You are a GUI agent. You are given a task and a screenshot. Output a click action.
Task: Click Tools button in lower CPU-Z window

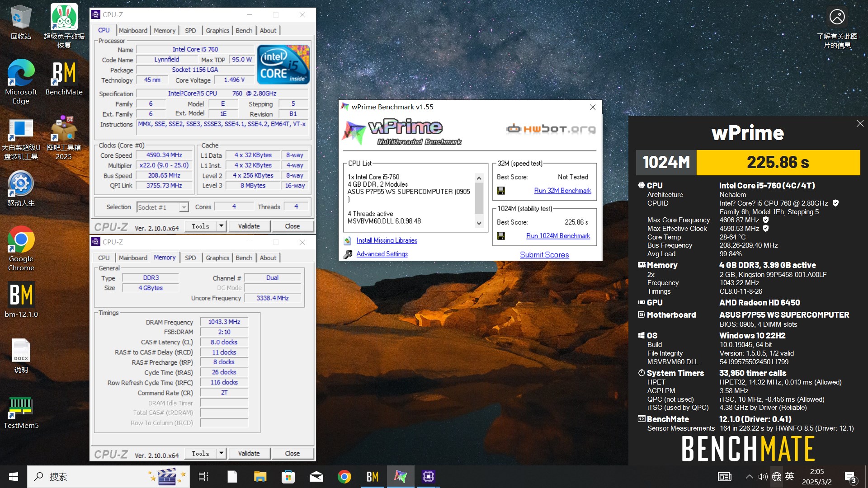point(200,453)
